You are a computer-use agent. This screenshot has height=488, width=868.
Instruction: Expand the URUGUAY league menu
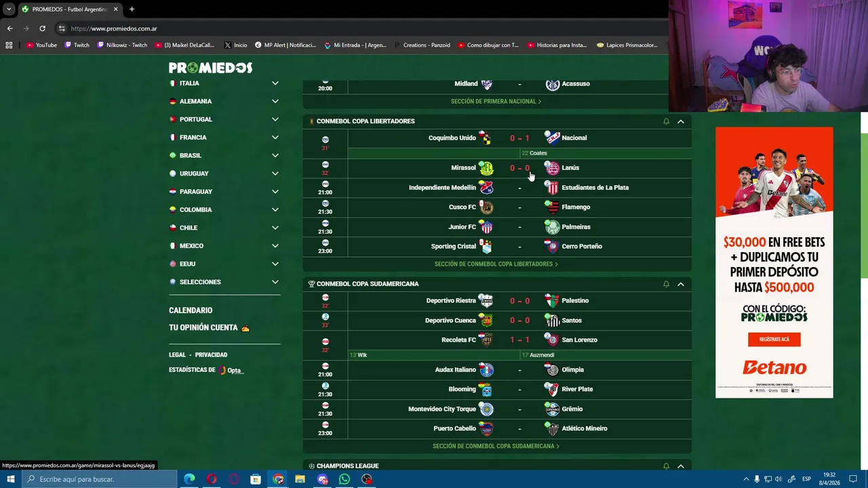[x=275, y=174]
